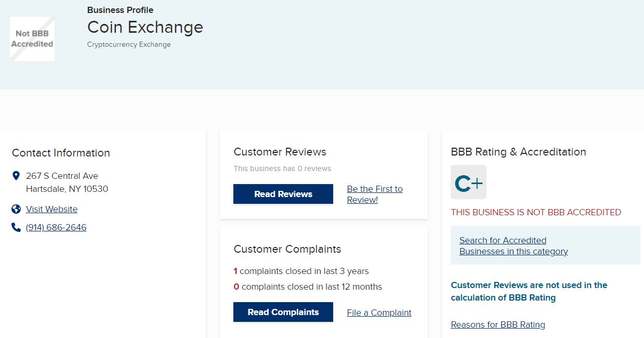Select the Coin Exchange business name heading
Image resolution: width=644 pixels, height=338 pixels.
coord(145,27)
